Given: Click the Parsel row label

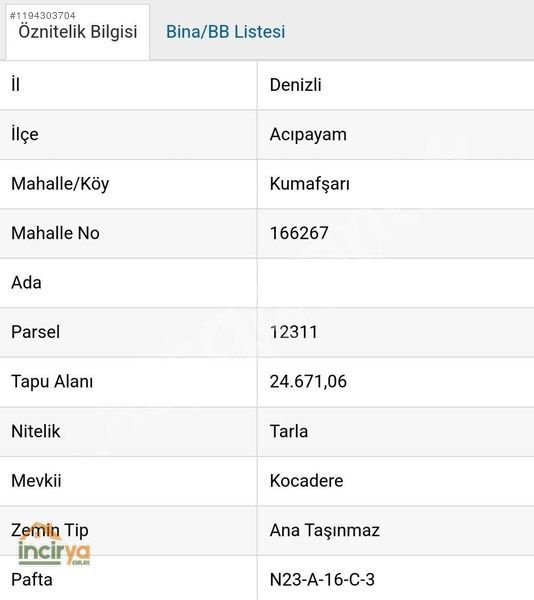Looking at the screenshot, I should 36,332.
